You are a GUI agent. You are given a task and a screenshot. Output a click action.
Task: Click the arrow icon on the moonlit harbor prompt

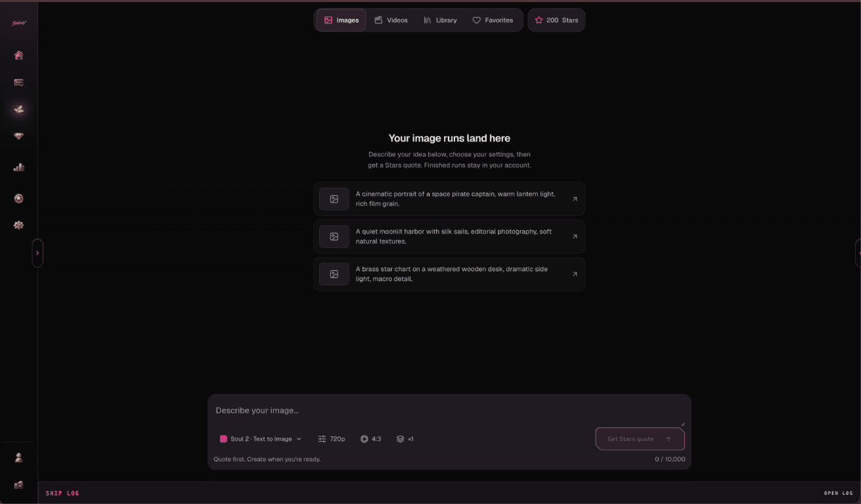click(575, 236)
